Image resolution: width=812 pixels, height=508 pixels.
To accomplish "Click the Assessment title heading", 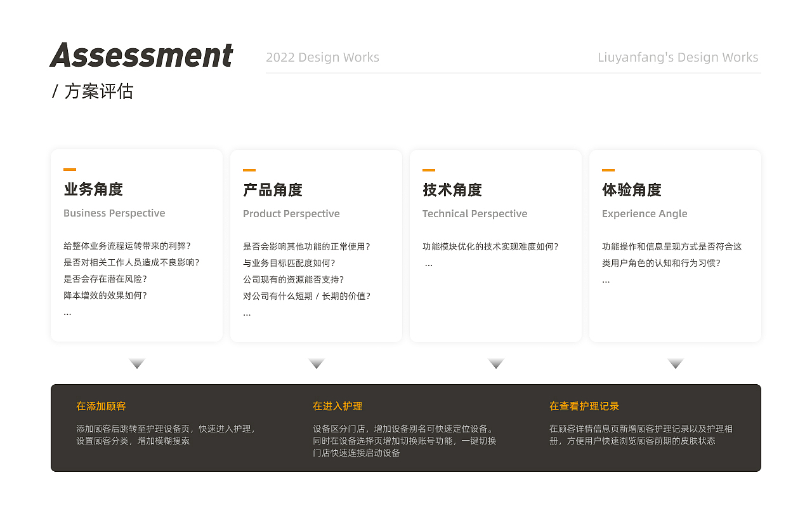I will [x=141, y=55].
